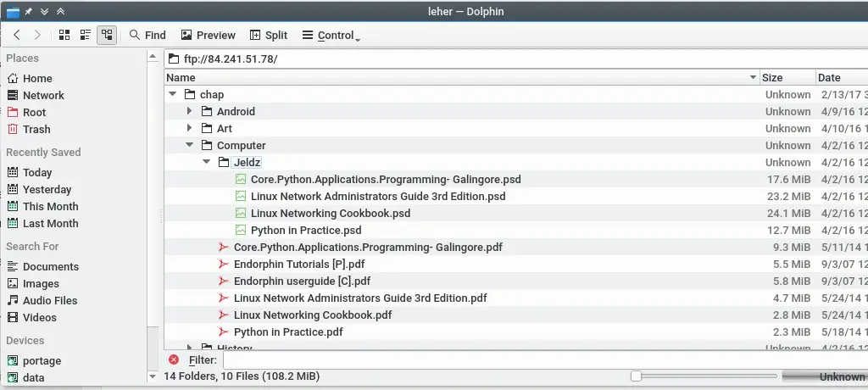Select Linux Network Administrators Guide 3rd Edition.pdf
The width and height of the screenshot is (868, 390).
click(x=359, y=298)
